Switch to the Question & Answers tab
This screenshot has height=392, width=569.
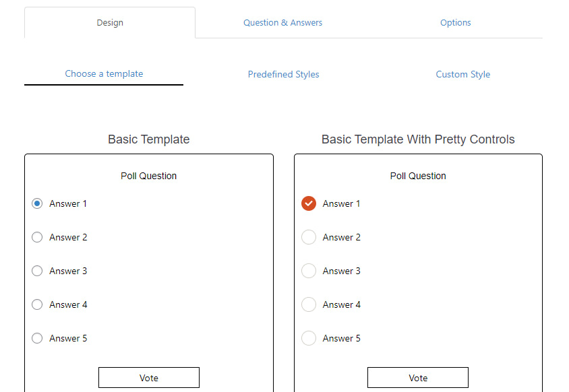point(282,22)
